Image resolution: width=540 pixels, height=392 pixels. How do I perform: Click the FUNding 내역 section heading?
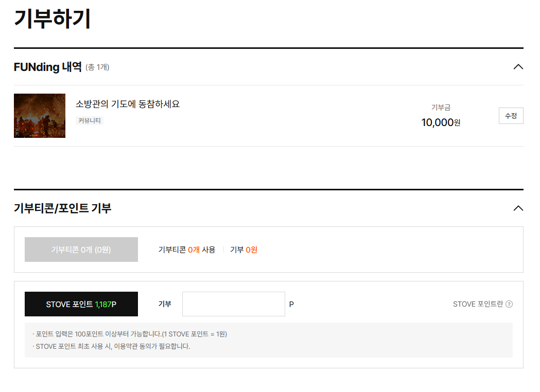point(47,67)
